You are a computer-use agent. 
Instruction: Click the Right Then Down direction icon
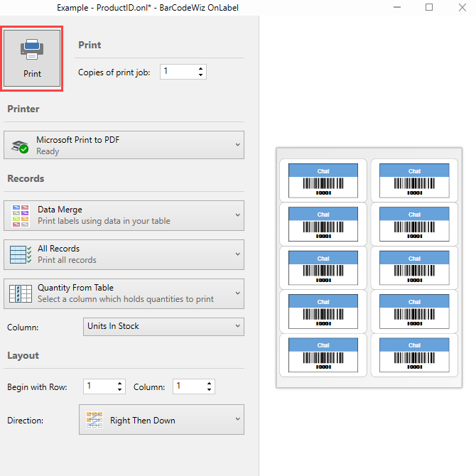click(94, 420)
